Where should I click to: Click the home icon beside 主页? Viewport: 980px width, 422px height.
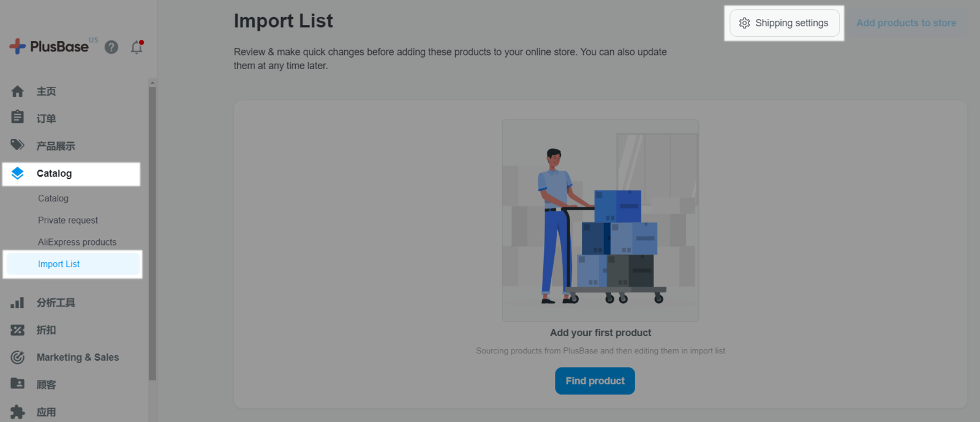tap(18, 91)
